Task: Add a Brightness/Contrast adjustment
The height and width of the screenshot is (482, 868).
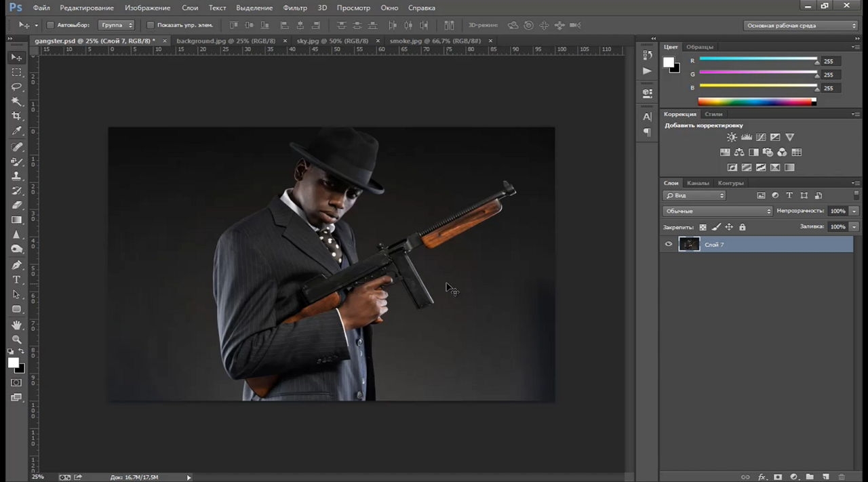Action: 732,138
